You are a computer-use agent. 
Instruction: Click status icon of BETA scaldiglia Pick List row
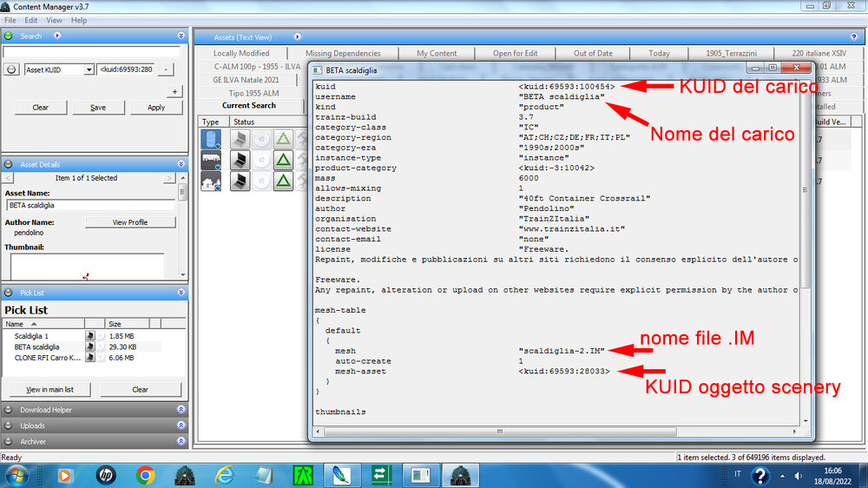point(89,346)
